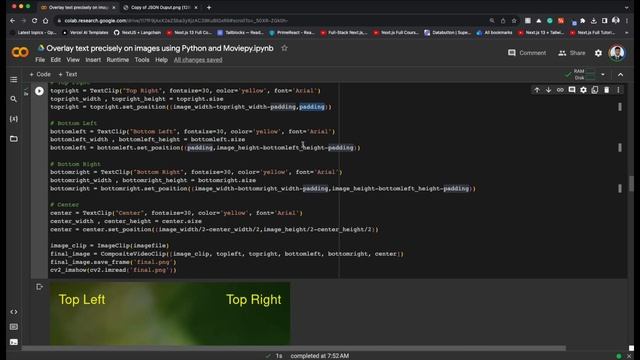640x360 pixels.
Task: Reload the browser page
Action: coord(34,20)
